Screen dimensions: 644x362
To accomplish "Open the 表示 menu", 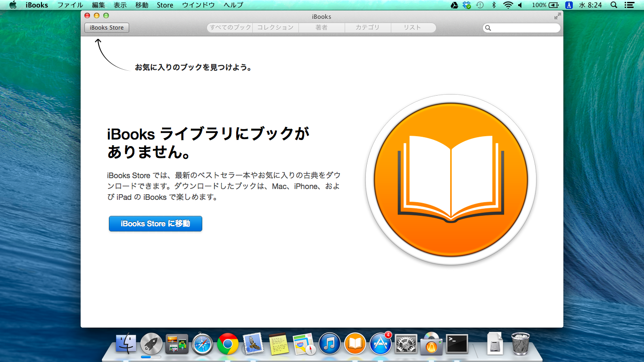I will (120, 5).
